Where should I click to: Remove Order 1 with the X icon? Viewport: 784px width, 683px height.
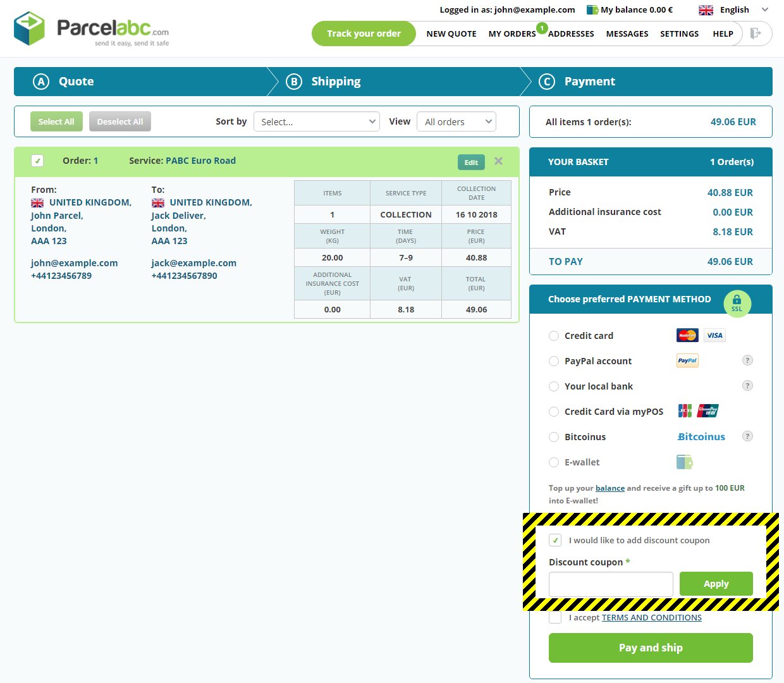[x=498, y=161]
